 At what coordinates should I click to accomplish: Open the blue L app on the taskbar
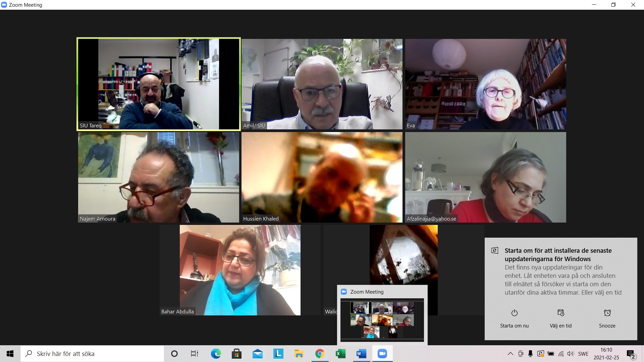click(278, 354)
